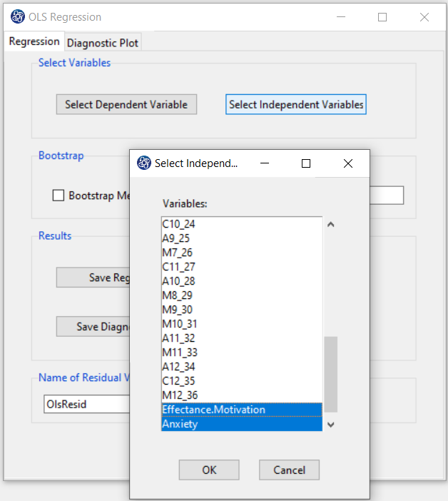This screenshot has height=501, width=448.
Task: Open the Regression tab
Action: click(34, 41)
